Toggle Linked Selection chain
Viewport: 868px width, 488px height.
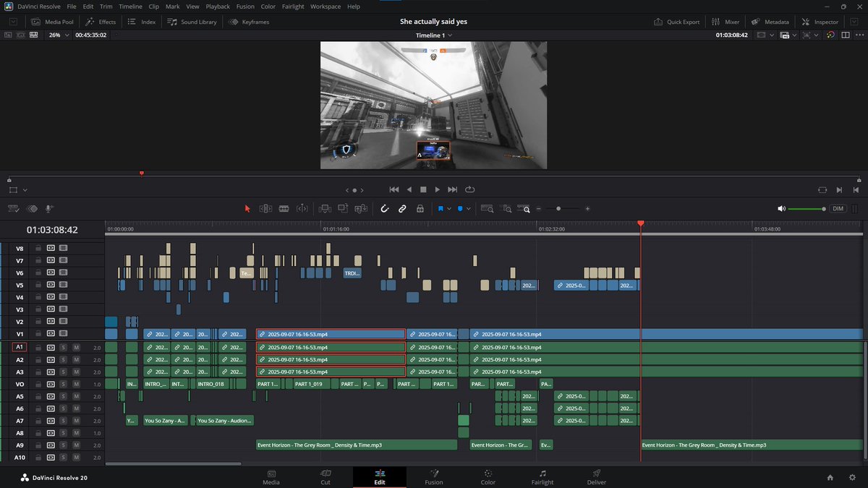[x=403, y=208]
